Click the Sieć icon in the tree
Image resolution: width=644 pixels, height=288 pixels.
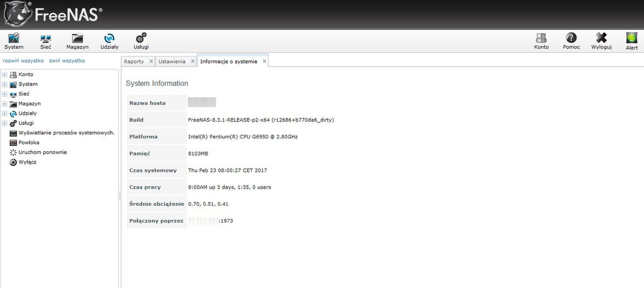coord(13,94)
